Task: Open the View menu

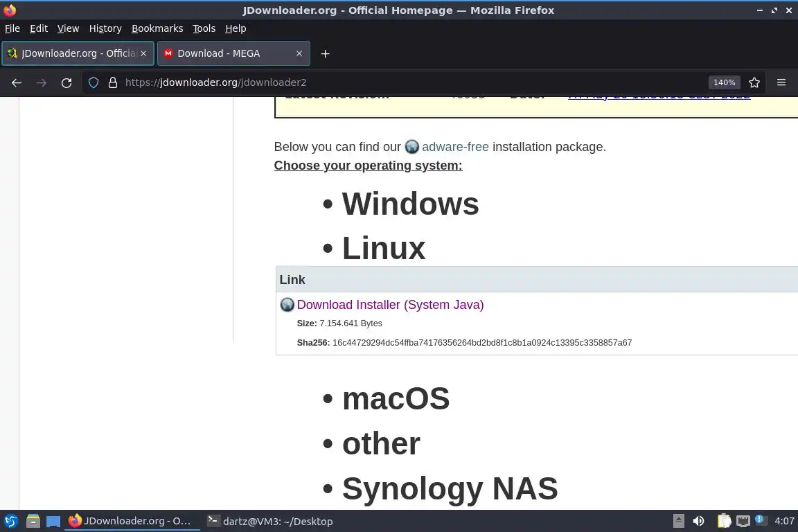Action: [68, 28]
